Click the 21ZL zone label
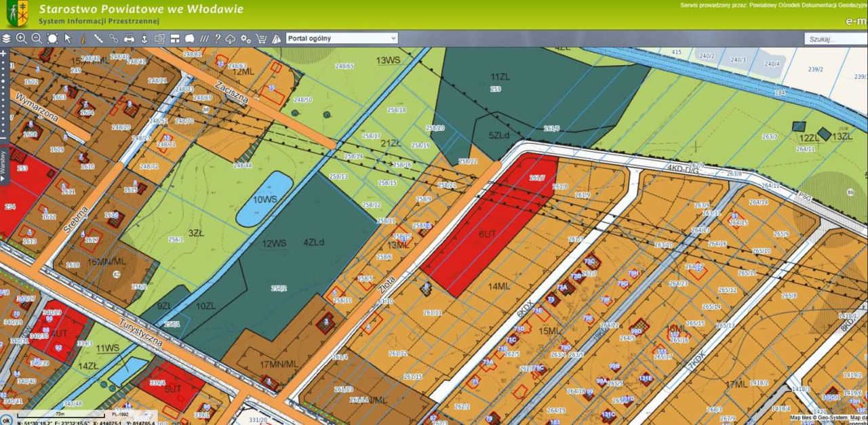 (x=390, y=143)
